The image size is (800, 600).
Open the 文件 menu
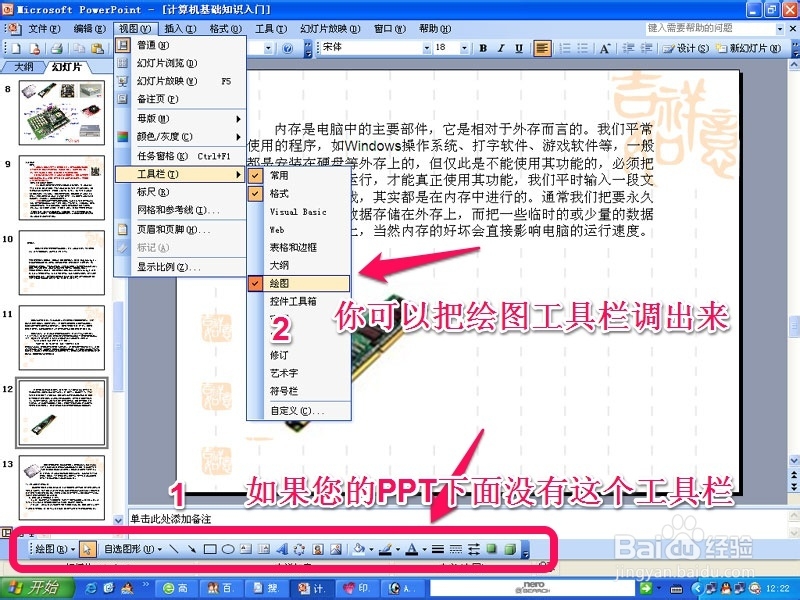(x=44, y=29)
